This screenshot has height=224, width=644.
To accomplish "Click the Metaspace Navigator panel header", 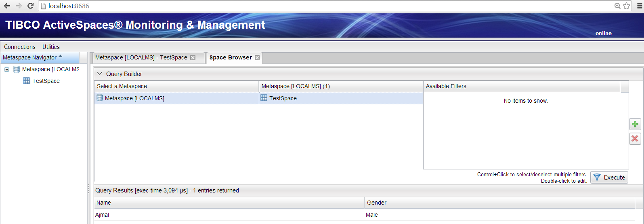I will click(x=40, y=58).
